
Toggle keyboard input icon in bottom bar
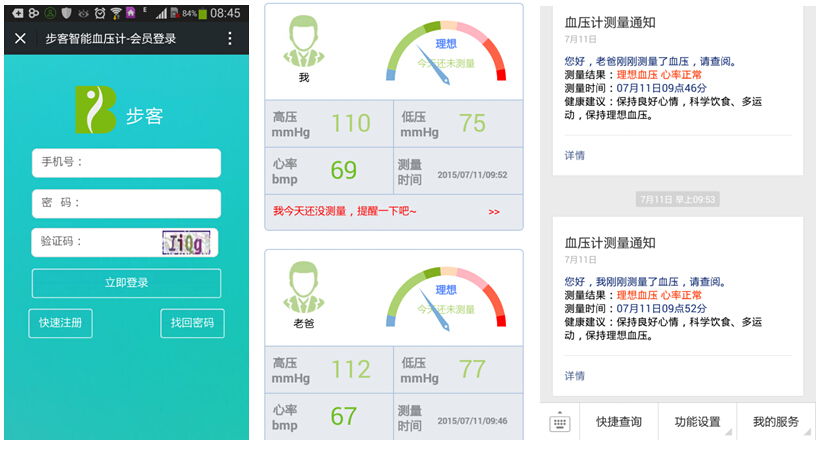pyautogui.click(x=560, y=423)
